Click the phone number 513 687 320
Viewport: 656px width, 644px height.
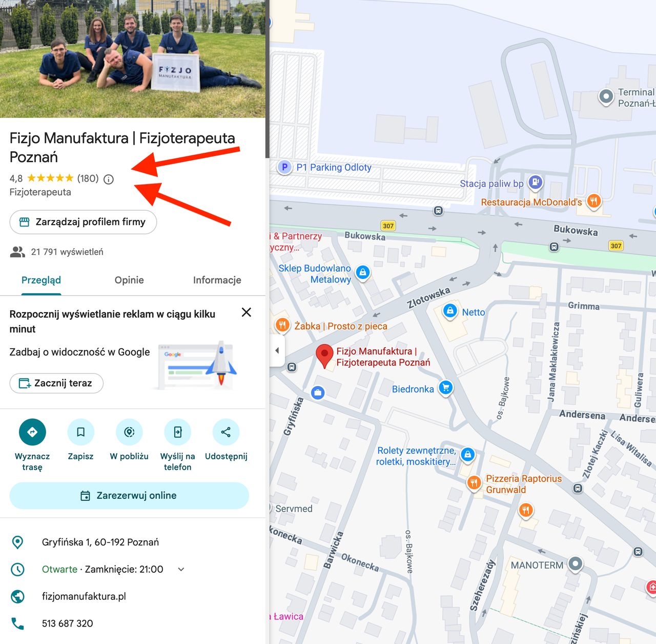tap(68, 623)
